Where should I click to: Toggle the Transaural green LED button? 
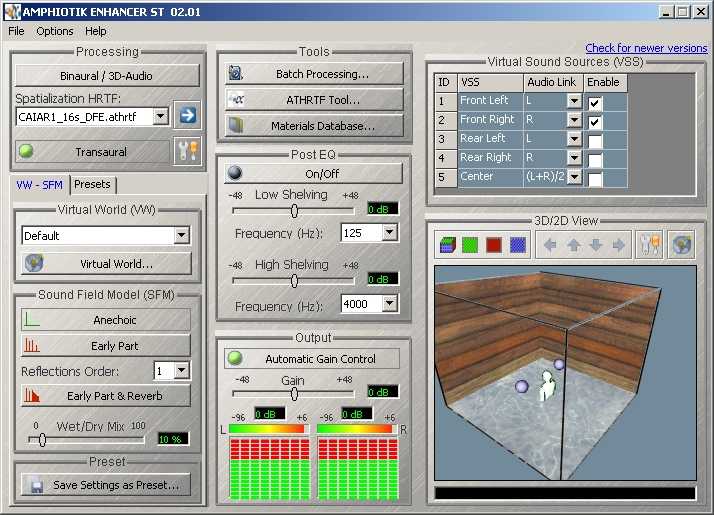coord(92,152)
